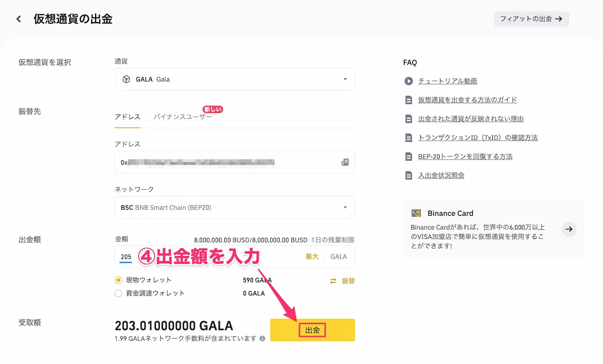This screenshot has width=603, height=364.
Task: Click the play icon beside チュートリアル動画
Action: pyautogui.click(x=408, y=81)
